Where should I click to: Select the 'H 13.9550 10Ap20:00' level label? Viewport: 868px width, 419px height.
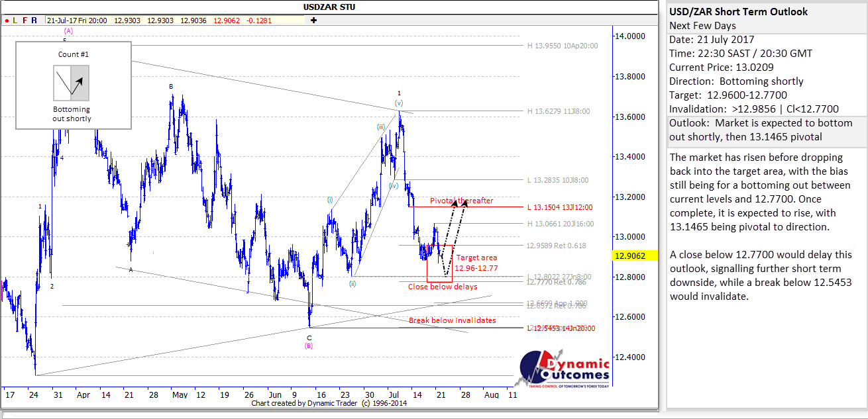pyautogui.click(x=563, y=46)
